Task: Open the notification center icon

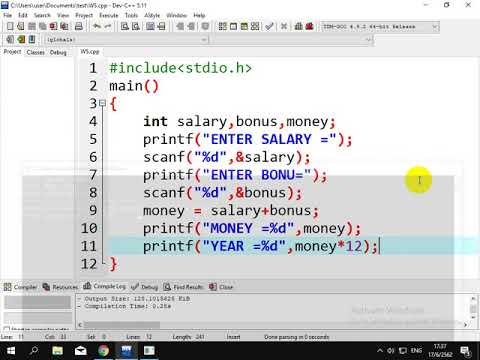Action: tap(465, 351)
